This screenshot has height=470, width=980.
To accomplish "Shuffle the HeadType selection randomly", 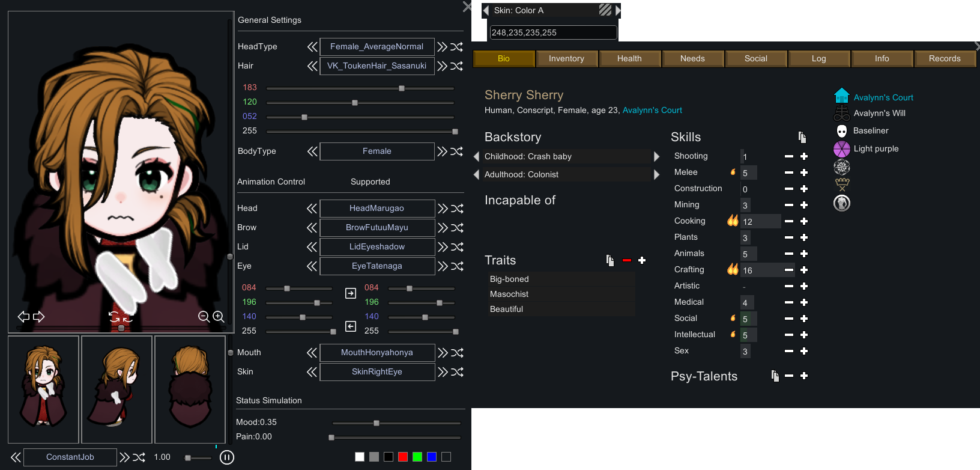I will pyautogui.click(x=457, y=47).
